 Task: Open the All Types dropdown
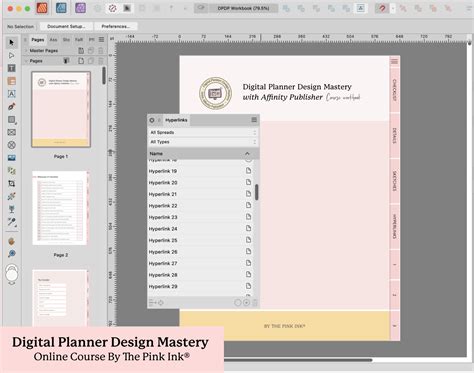click(203, 142)
